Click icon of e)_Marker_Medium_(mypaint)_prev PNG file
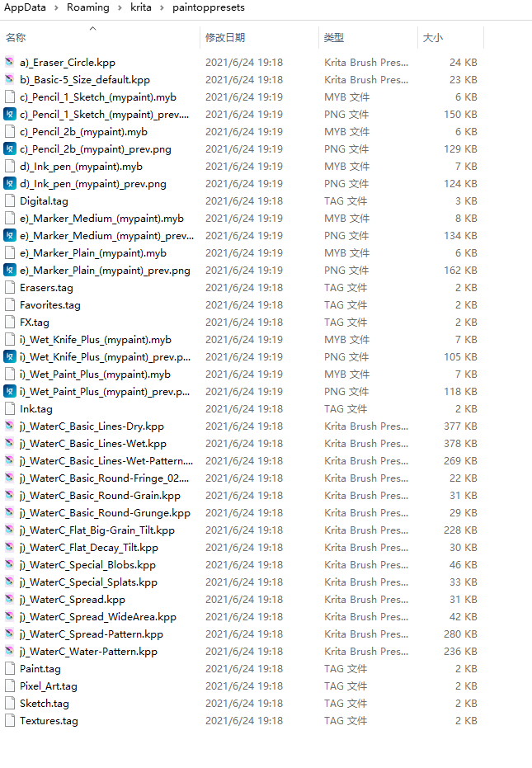Screen dimensions: 532x768 9,236
